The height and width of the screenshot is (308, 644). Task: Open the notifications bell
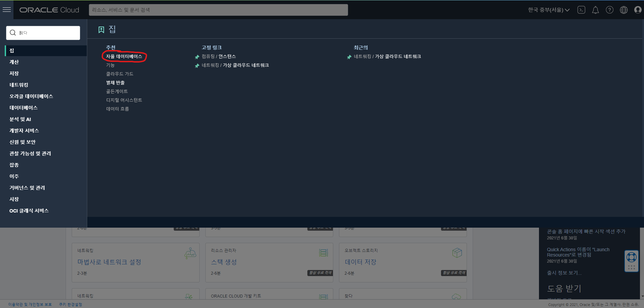point(596,10)
